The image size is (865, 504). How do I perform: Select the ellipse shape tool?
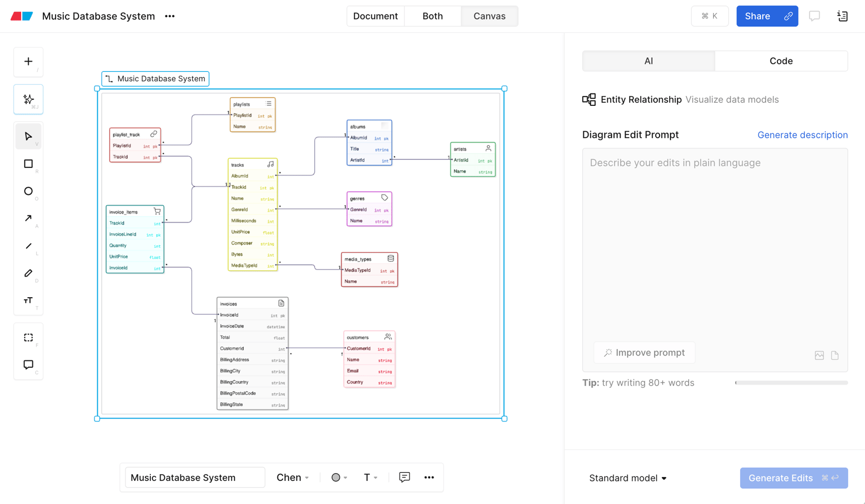(x=28, y=191)
